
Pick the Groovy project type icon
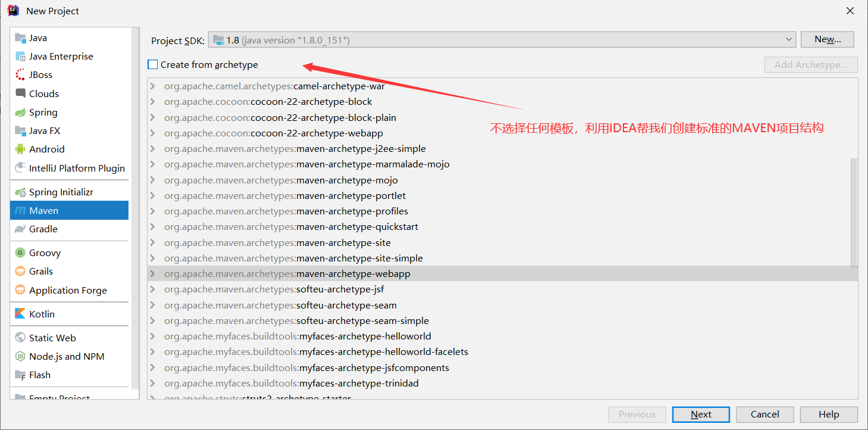[x=20, y=253]
